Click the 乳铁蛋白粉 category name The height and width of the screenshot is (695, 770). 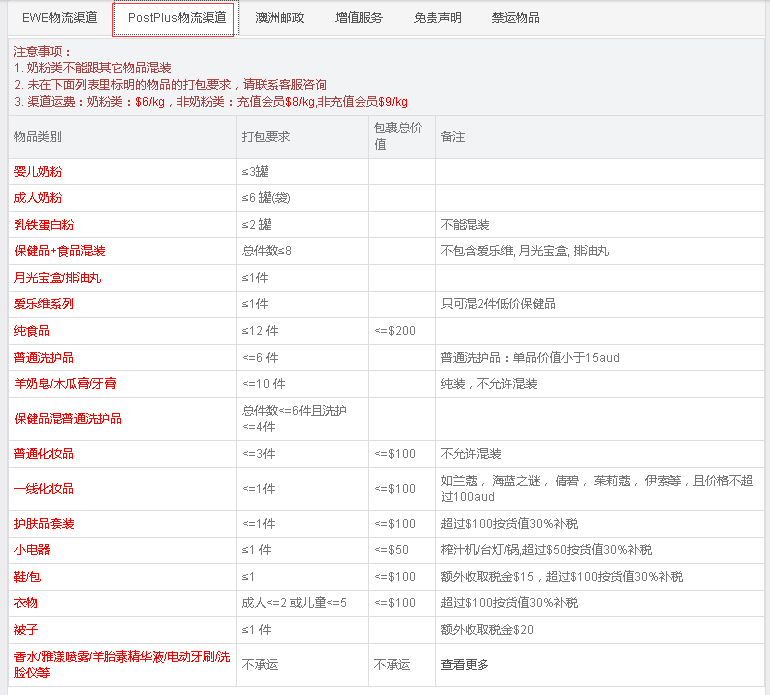pyautogui.click(x=44, y=225)
